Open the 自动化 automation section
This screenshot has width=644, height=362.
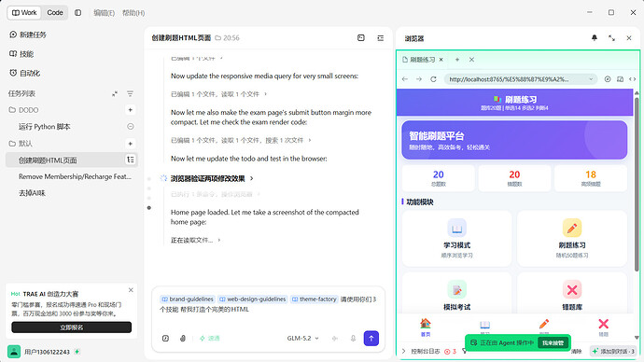tap(24, 73)
